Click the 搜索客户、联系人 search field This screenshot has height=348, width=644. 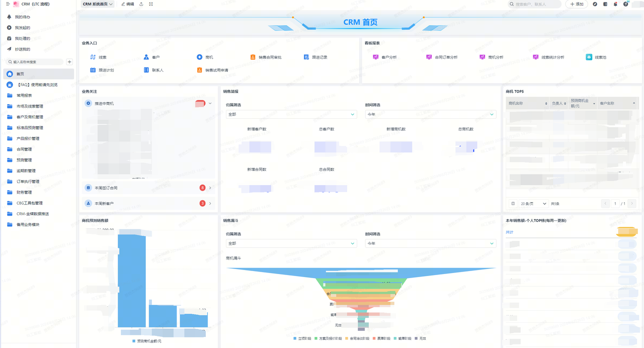click(535, 4)
